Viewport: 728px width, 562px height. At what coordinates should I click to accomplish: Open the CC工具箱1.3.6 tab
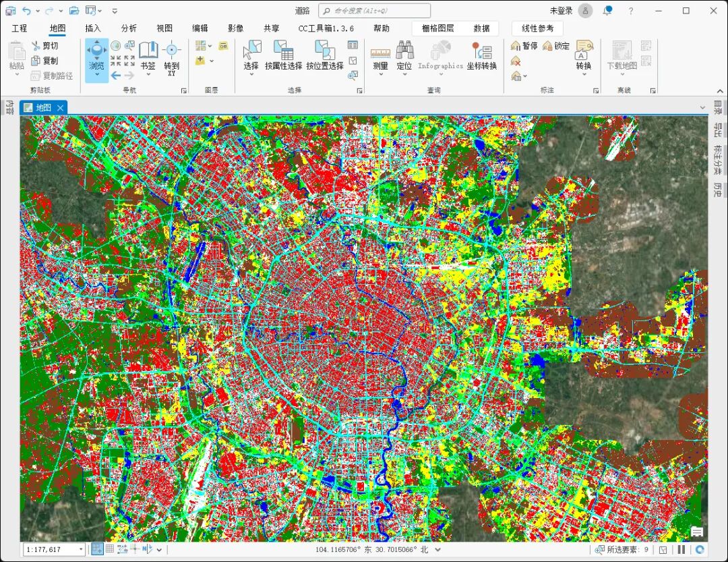tap(326, 28)
